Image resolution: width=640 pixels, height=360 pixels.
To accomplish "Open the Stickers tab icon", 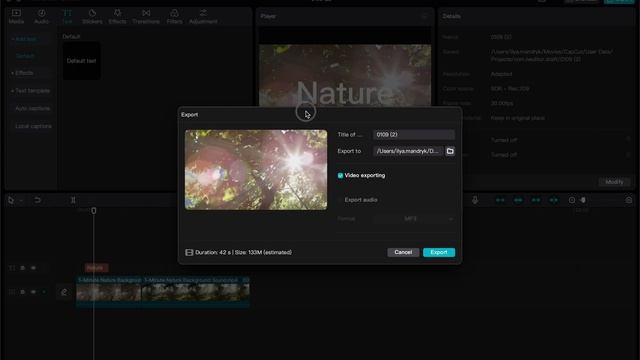I will pos(92,13).
